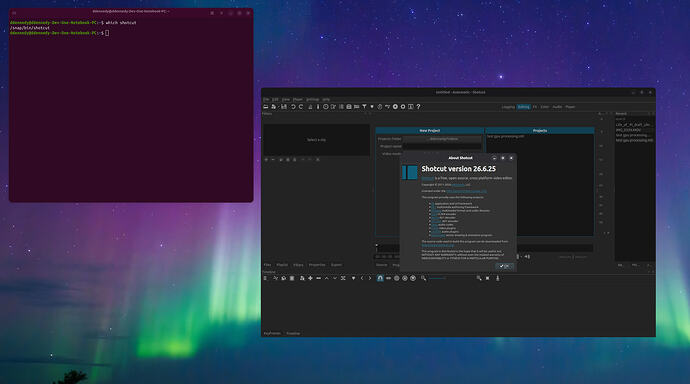This screenshot has width=690, height=384.
Task: Open the Filters funnel icon in toolbar
Action: coord(364,106)
